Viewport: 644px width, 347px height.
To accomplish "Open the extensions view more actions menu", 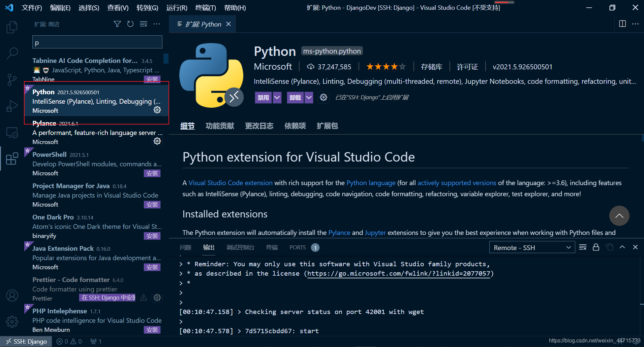I will (157, 24).
